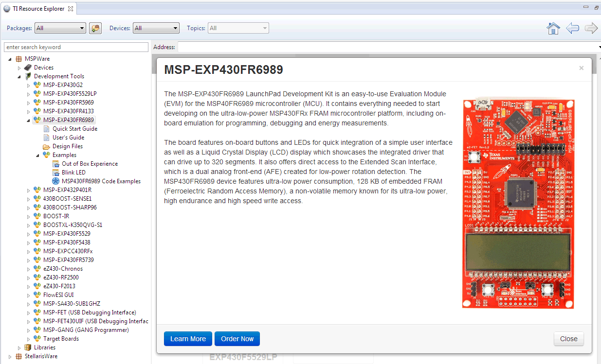Screen dimensions: 601x364
Task: Close the MSP-EXP430FR6989 panel with Close button
Action: [568, 339]
